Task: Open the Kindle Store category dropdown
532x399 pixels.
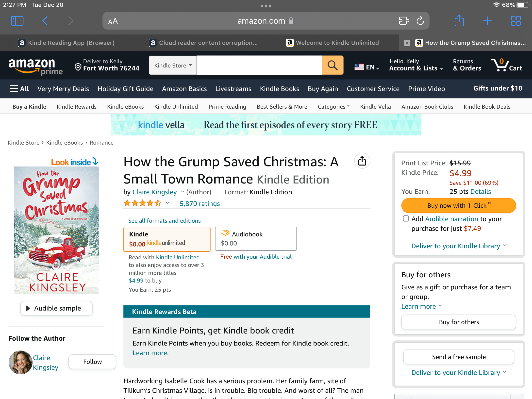Action: tap(172, 65)
